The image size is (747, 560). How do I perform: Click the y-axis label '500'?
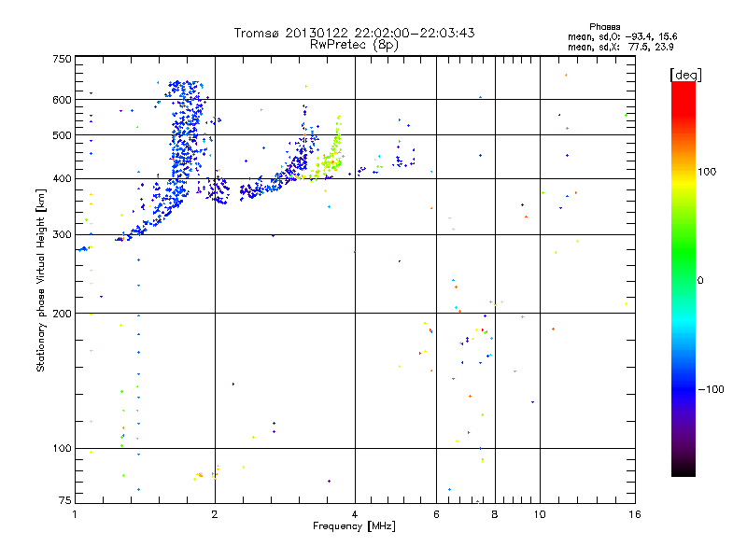[62, 135]
